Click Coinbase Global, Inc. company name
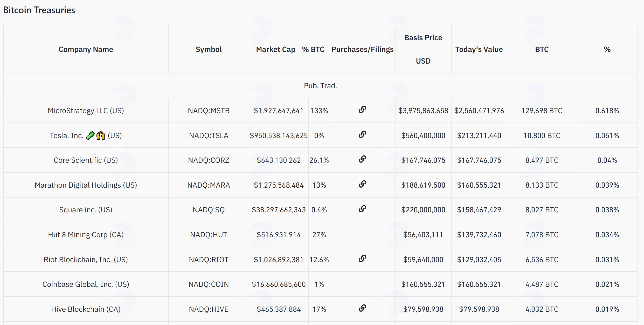The height and width of the screenshot is (325, 644). point(86,284)
